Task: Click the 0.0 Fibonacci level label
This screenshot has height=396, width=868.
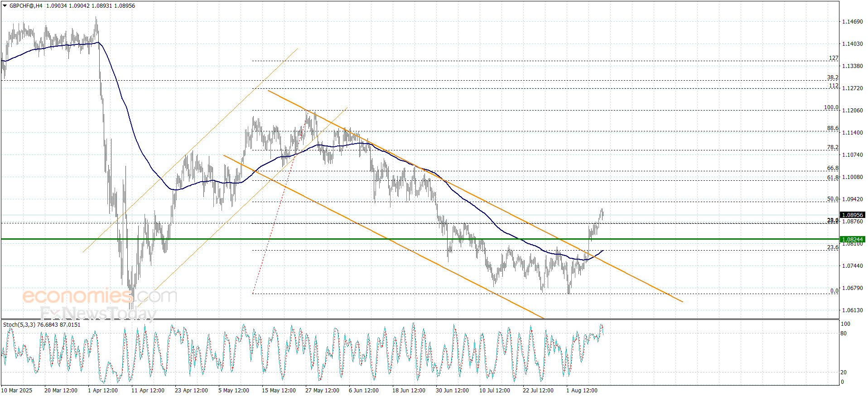Action: point(834,291)
